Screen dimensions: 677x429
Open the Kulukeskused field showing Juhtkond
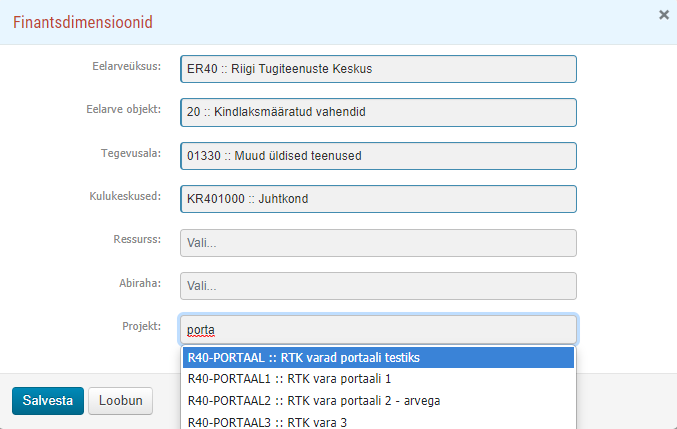coord(378,199)
